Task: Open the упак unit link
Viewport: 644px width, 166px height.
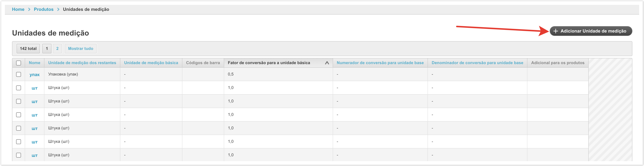Action: pyautogui.click(x=34, y=75)
